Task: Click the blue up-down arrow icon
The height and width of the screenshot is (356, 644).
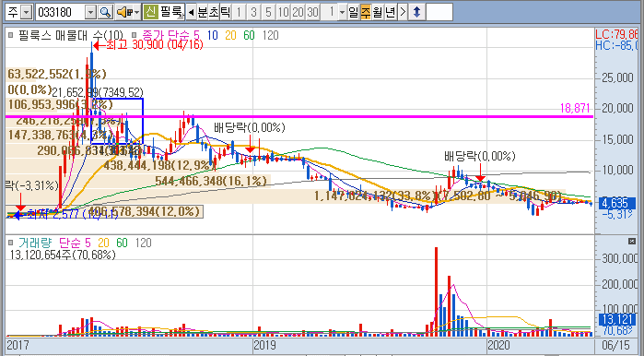Action: (416, 12)
